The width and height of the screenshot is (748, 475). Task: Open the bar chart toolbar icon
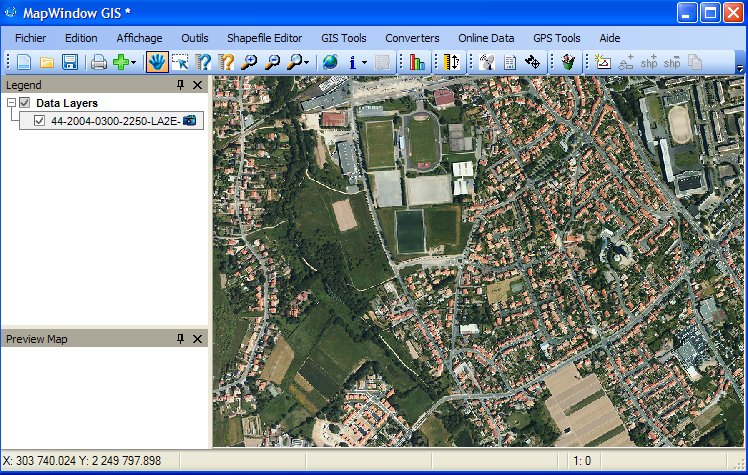pos(417,62)
